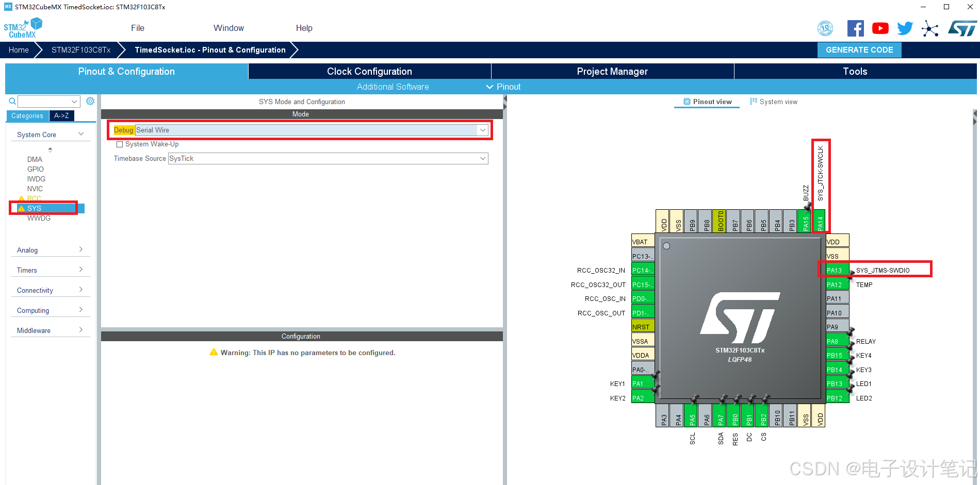Select pin PA15 on the chip

(805, 221)
